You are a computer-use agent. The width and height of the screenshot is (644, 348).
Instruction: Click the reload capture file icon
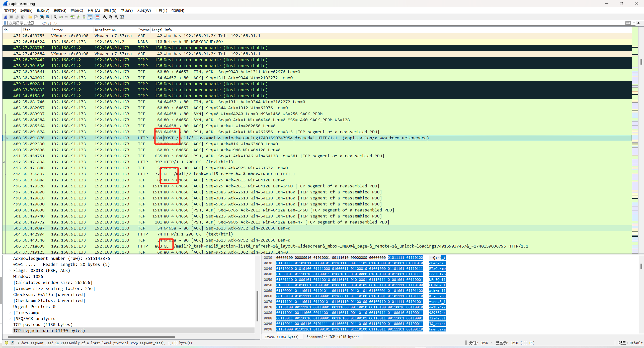[48, 17]
